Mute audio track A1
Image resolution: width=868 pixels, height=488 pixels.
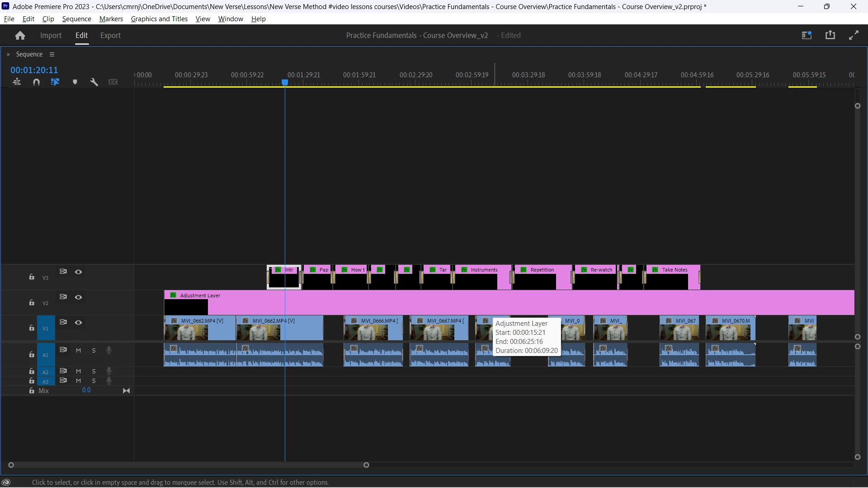[x=78, y=351]
